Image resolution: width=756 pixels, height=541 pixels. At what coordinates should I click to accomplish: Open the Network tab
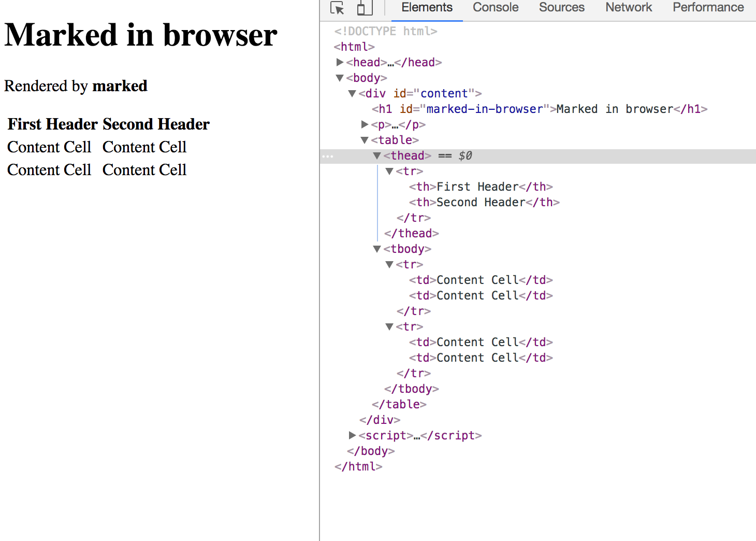(628, 7)
